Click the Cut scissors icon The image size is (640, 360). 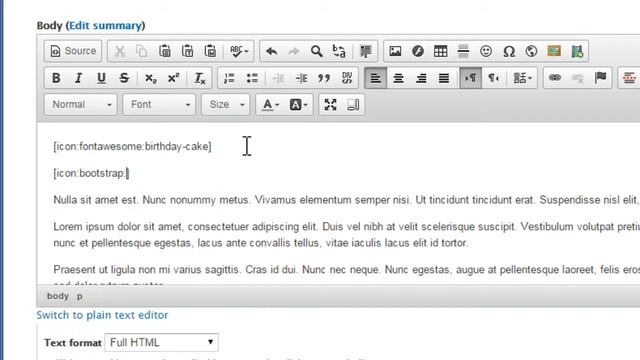120,51
